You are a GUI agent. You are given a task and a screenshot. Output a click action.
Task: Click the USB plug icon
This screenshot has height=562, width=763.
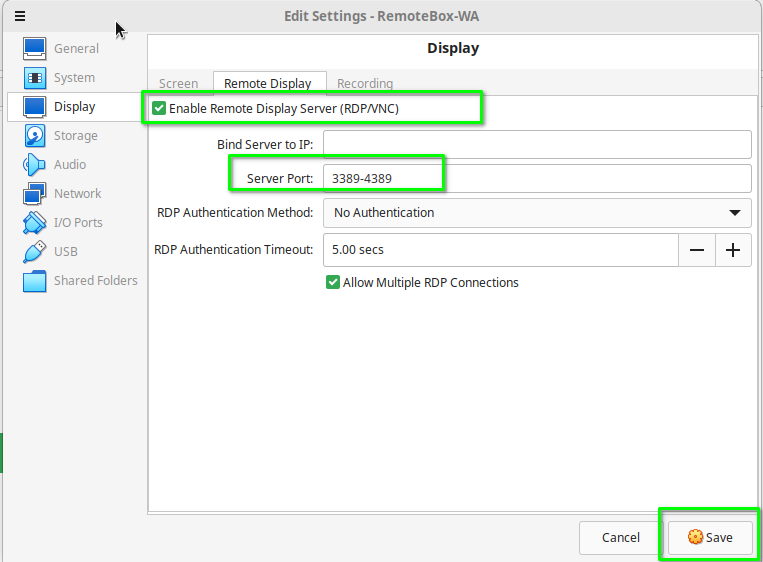(x=35, y=251)
